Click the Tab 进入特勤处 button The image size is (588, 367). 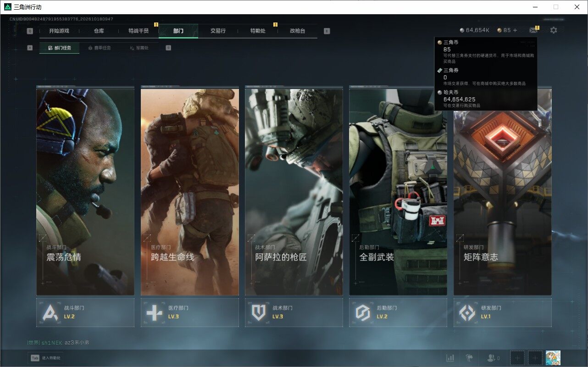coord(45,358)
